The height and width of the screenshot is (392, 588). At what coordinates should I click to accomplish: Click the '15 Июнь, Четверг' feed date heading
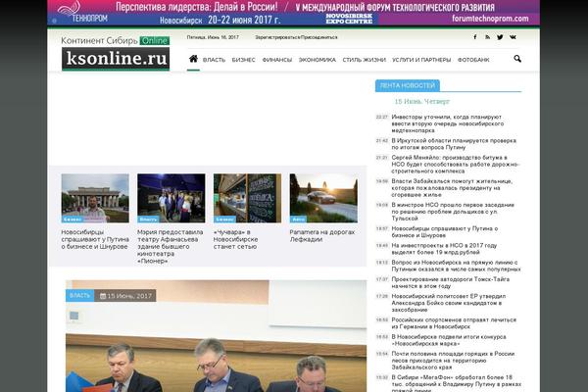click(x=421, y=101)
